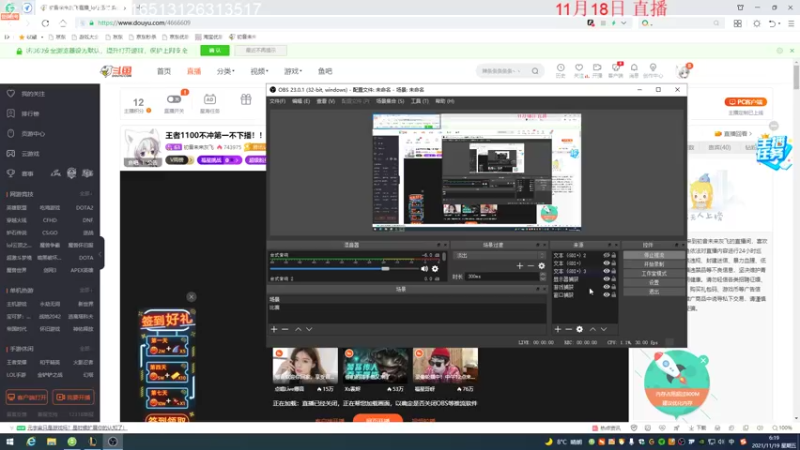
Task: Remove scene transition with minus icon
Action: pos(531,266)
